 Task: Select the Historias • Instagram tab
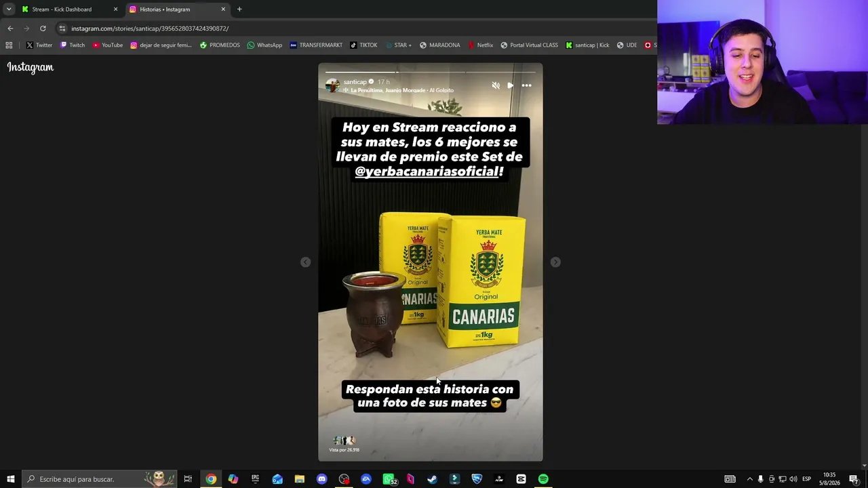point(176,9)
